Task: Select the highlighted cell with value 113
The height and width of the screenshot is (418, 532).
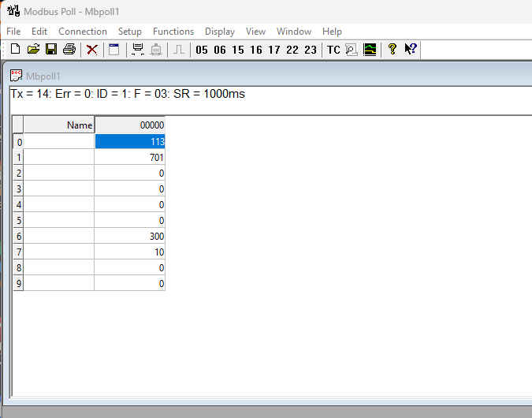Action: click(x=130, y=141)
